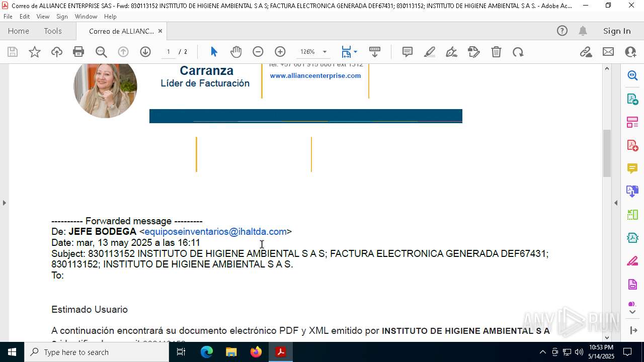
Task: Click the vertical scrollbar thumb
Action: click(x=607, y=153)
